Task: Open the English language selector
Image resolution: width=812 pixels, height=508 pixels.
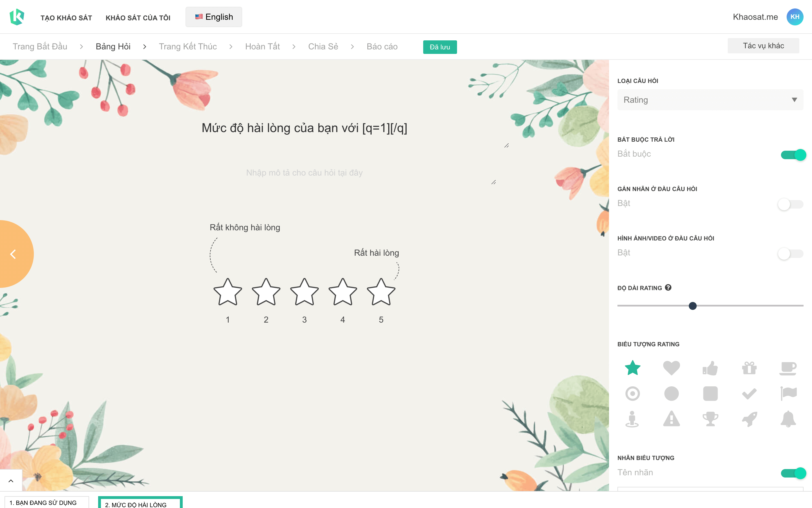Action: click(214, 17)
